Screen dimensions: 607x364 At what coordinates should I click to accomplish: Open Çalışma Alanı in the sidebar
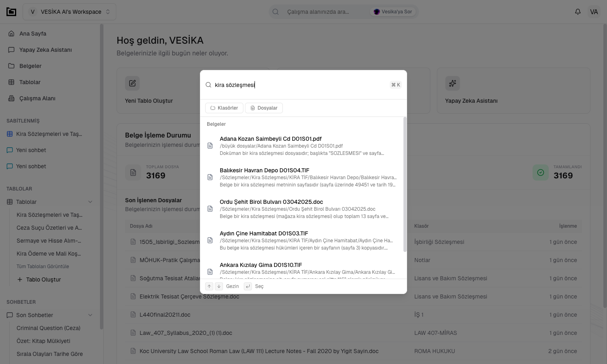coord(37,98)
